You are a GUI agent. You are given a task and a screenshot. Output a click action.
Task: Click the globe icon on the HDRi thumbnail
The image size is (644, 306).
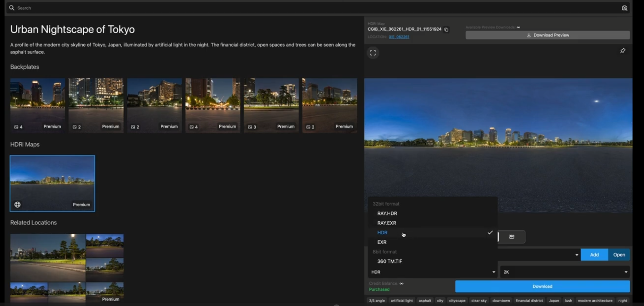click(17, 205)
